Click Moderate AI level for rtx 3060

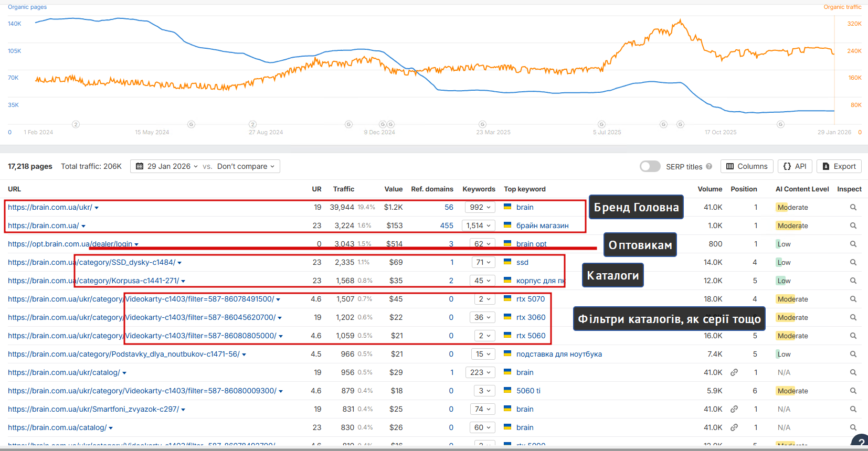(x=792, y=317)
